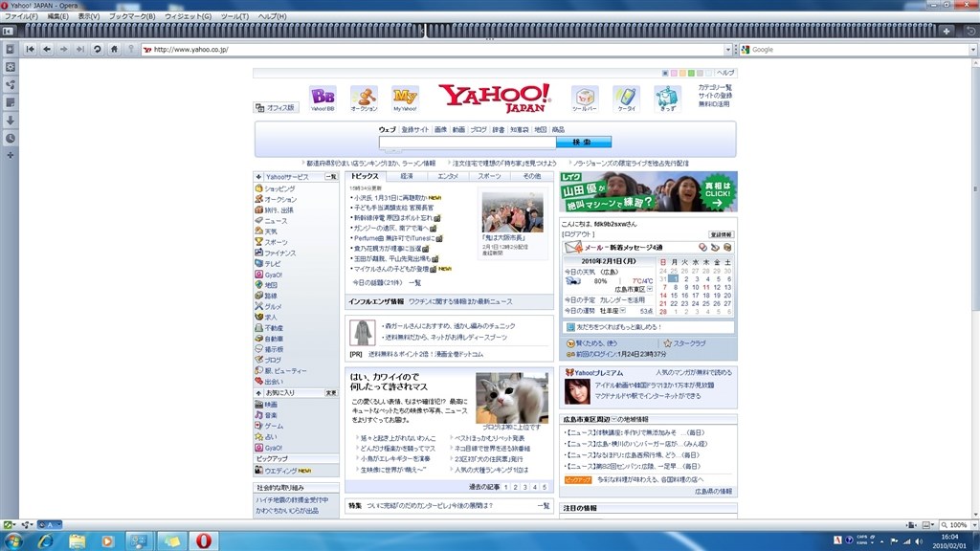Select the その他 news tab

532,176
